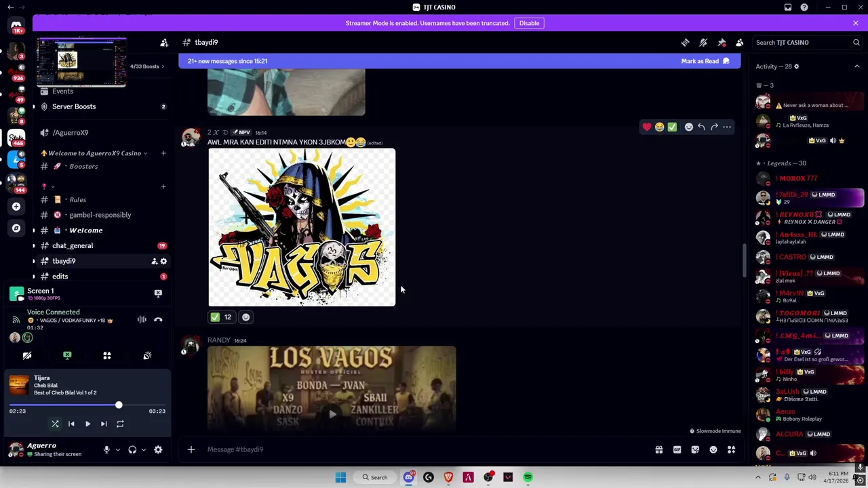This screenshot has height=488, width=868.
Task: Add reaction below VAGOS image
Action: 245,317
